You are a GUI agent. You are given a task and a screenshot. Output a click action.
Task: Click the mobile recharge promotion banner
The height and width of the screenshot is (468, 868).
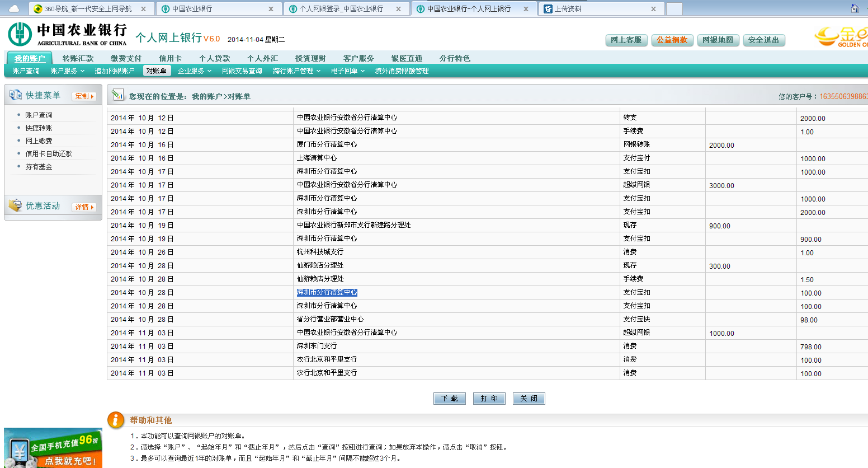pyautogui.click(x=53, y=448)
